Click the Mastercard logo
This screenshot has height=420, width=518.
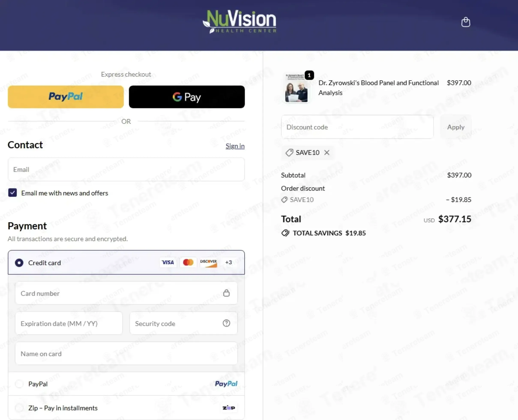(x=188, y=262)
